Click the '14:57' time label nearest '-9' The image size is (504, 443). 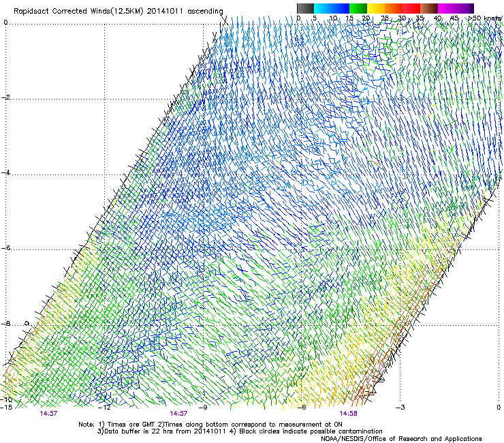point(178,414)
